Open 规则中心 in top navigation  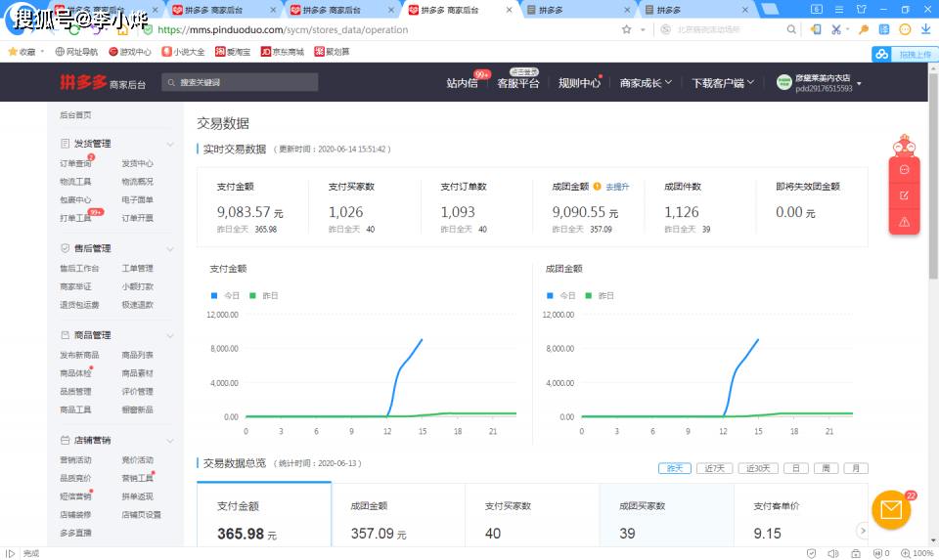coord(579,83)
